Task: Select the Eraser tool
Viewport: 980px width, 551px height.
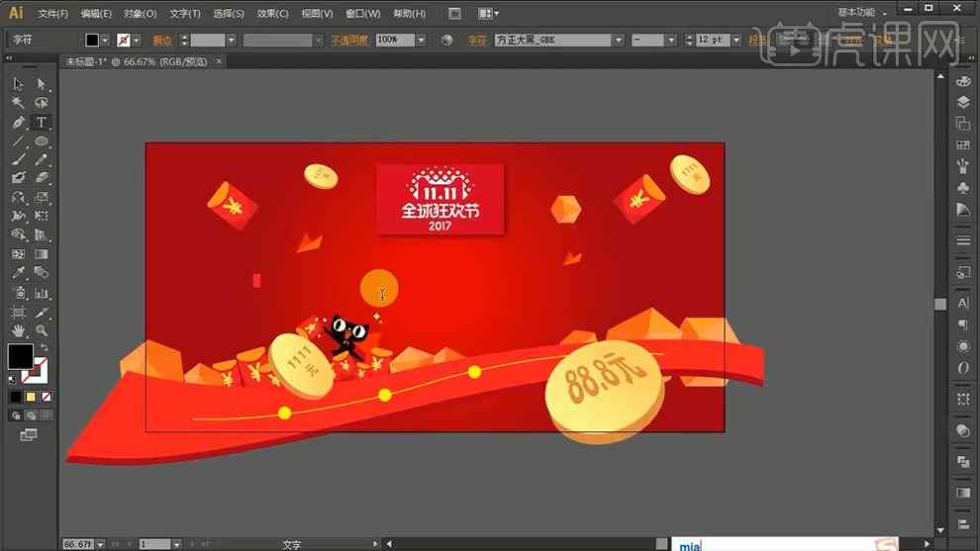Action: [42, 178]
